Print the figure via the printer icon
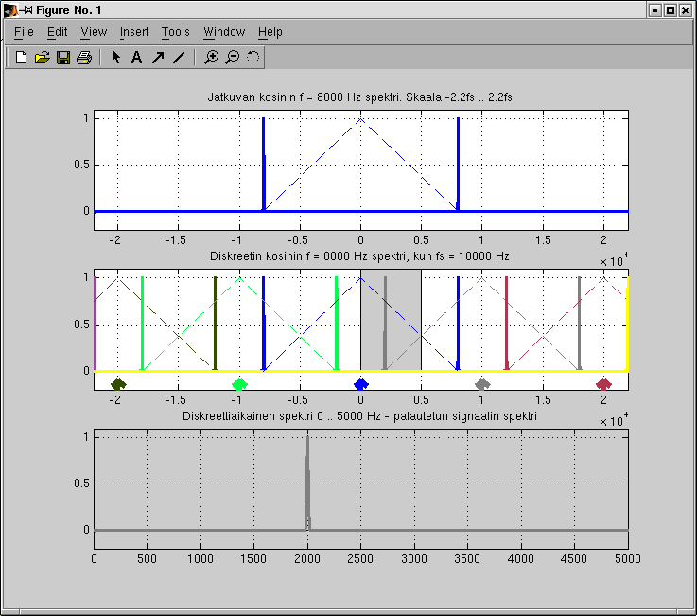This screenshot has width=697, height=616. coord(83,58)
